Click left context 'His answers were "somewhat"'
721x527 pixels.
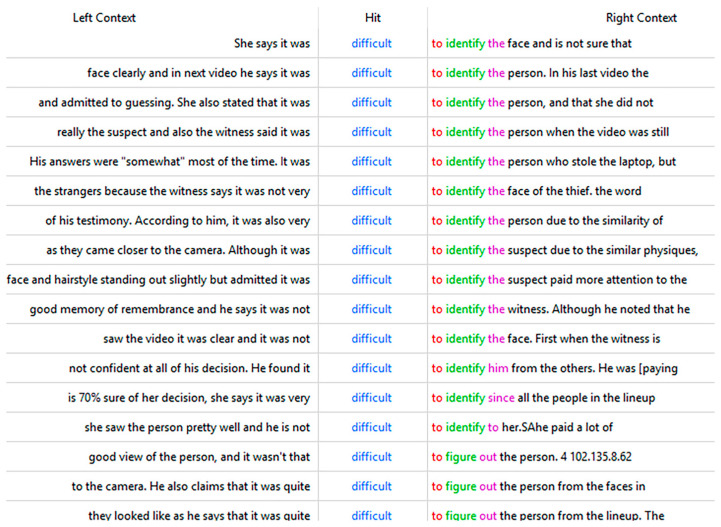coord(107,161)
